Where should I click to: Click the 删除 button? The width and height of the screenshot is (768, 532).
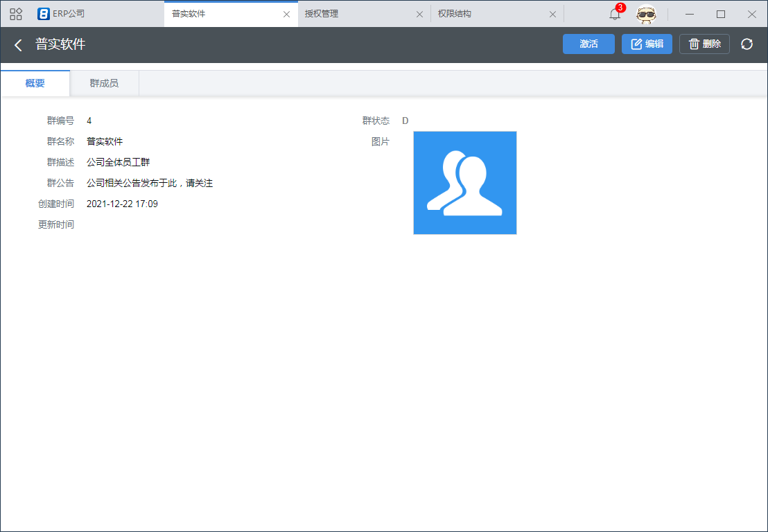[x=704, y=44]
